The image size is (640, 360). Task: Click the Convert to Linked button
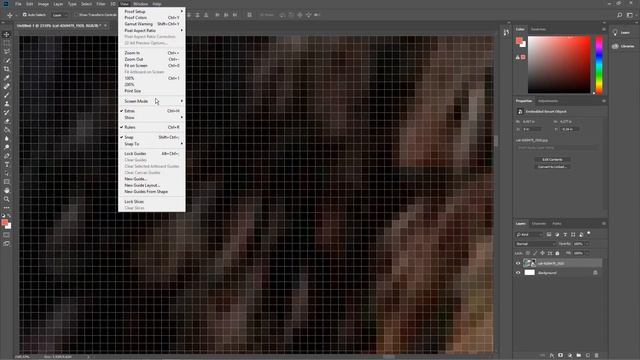[x=552, y=167]
